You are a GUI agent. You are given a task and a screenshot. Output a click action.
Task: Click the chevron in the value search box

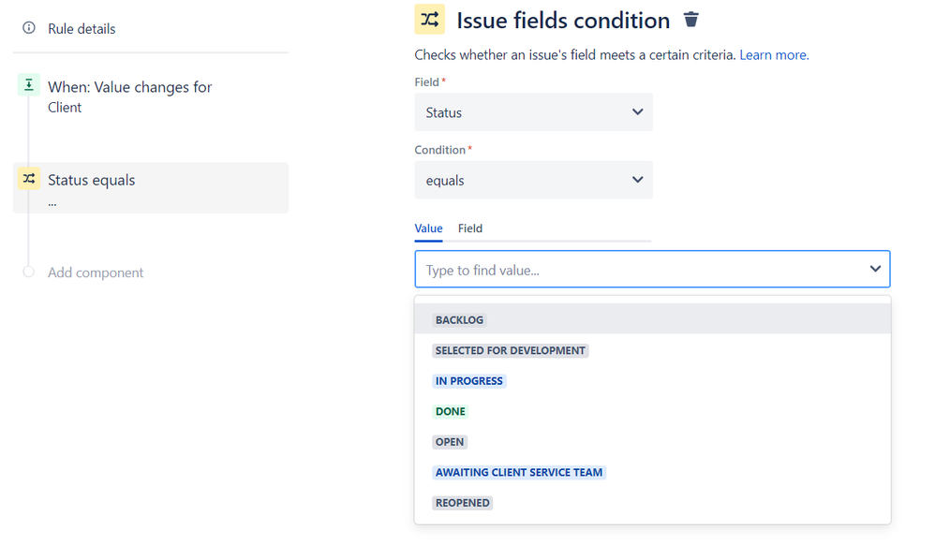pyautogui.click(x=875, y=270)
